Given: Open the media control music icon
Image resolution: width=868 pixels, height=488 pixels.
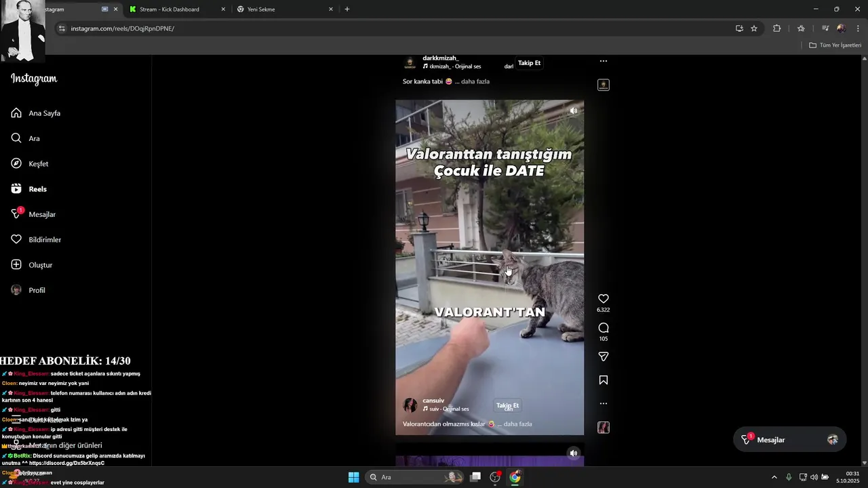Looking at the screenshot, I should tap(825, 28).
